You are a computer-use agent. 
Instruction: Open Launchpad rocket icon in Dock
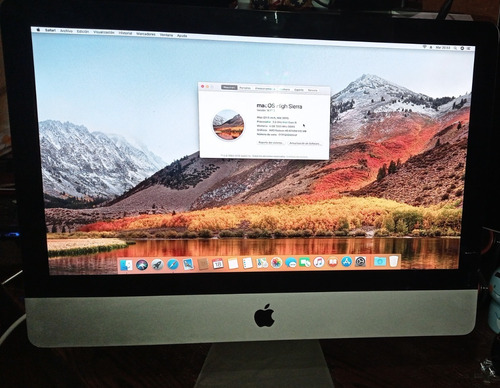pos(157,265)
